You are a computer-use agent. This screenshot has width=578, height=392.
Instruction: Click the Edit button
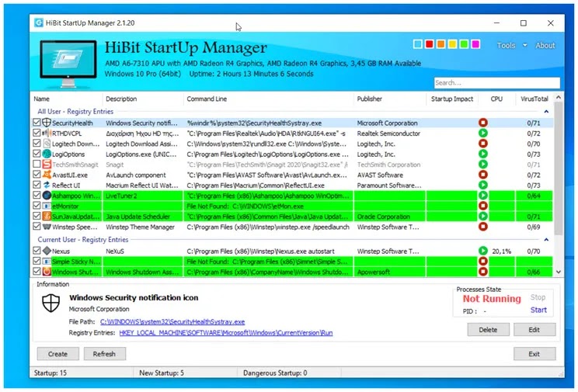(x=534, y=330)
